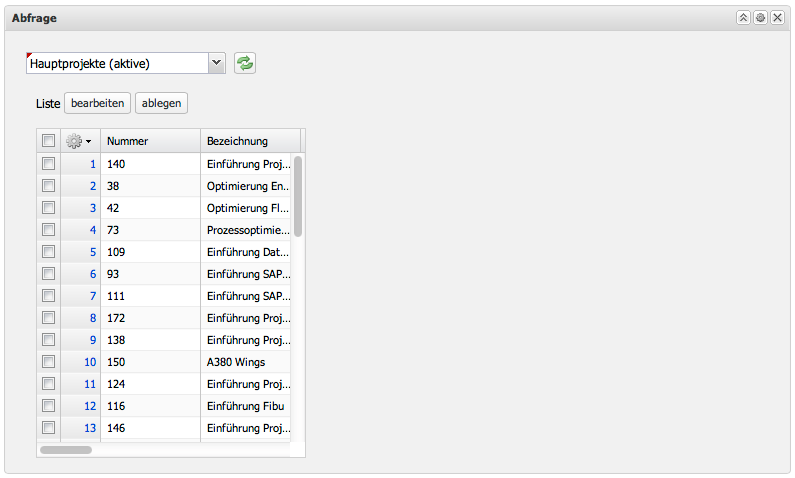The width and height of the screenshot is (795, 478).
Task: Open the Abfrage panel settings gear icon
Action: pos(760,17)
